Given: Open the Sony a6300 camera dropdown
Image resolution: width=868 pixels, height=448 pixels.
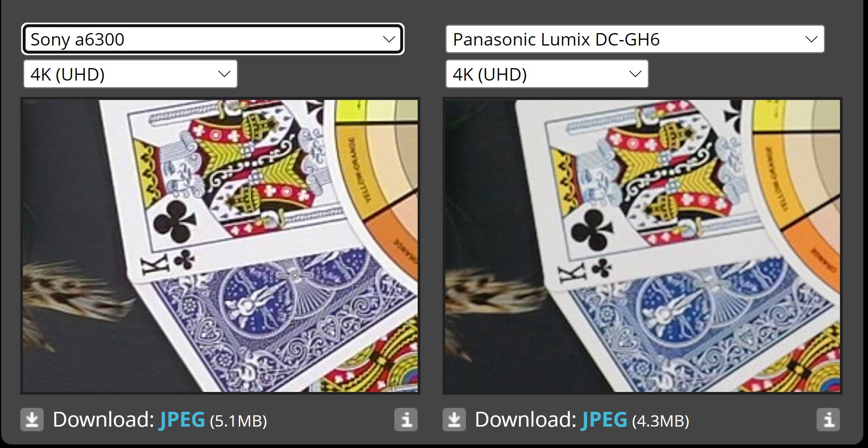Looking at the screenshot, I should tap(213, 39).
